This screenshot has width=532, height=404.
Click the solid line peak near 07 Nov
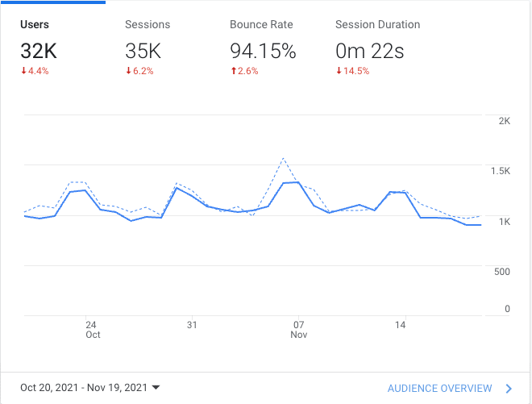(298, 182)
